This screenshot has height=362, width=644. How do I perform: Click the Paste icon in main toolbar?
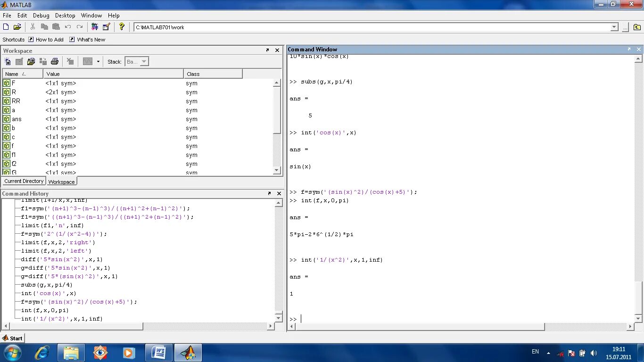click(56, 27)
